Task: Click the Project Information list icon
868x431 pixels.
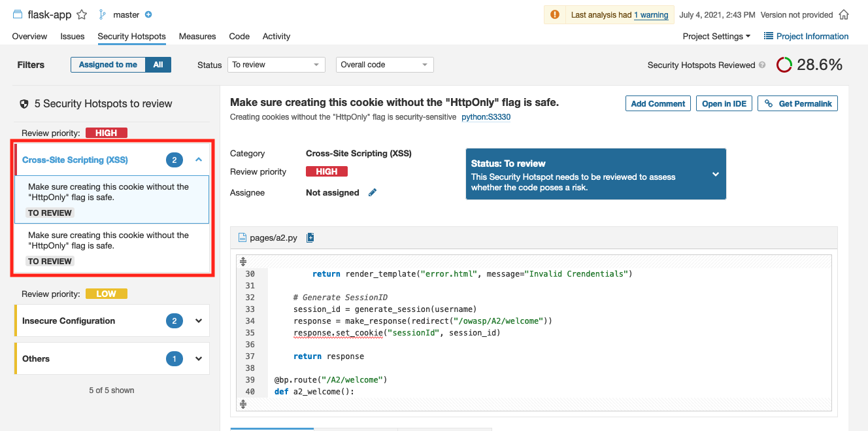Action: [x=769, y=36]
